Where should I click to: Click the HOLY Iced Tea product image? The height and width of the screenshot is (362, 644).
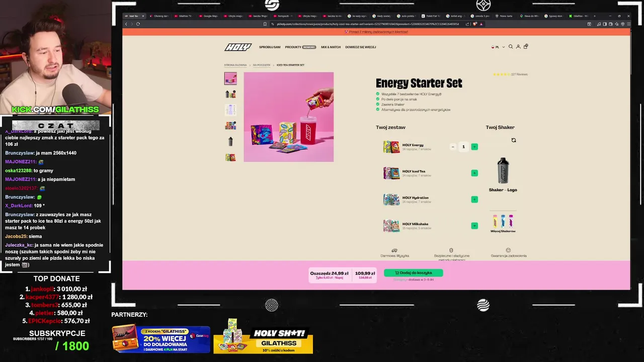(x=391, y=173)
